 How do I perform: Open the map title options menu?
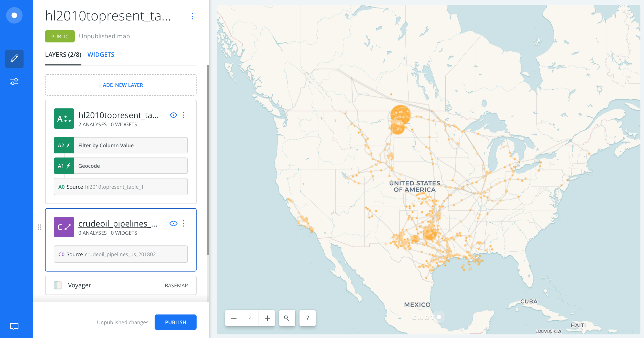click(192, 16)
